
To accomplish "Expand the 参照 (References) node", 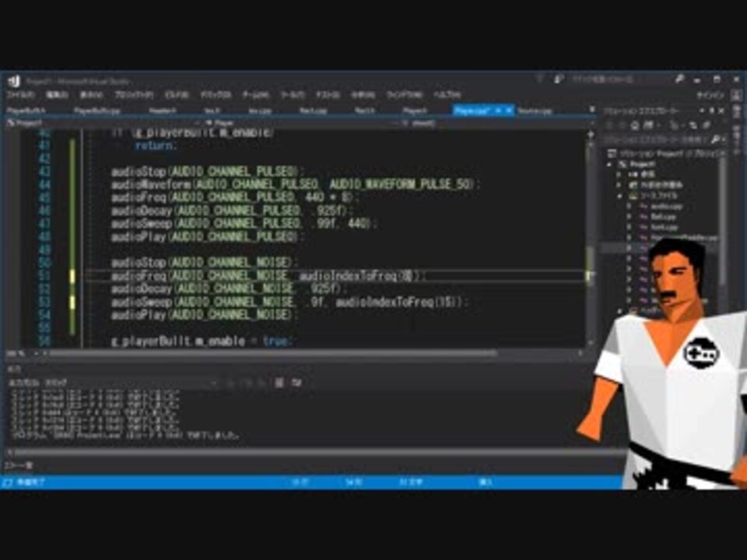I will [x=619, y=175].
